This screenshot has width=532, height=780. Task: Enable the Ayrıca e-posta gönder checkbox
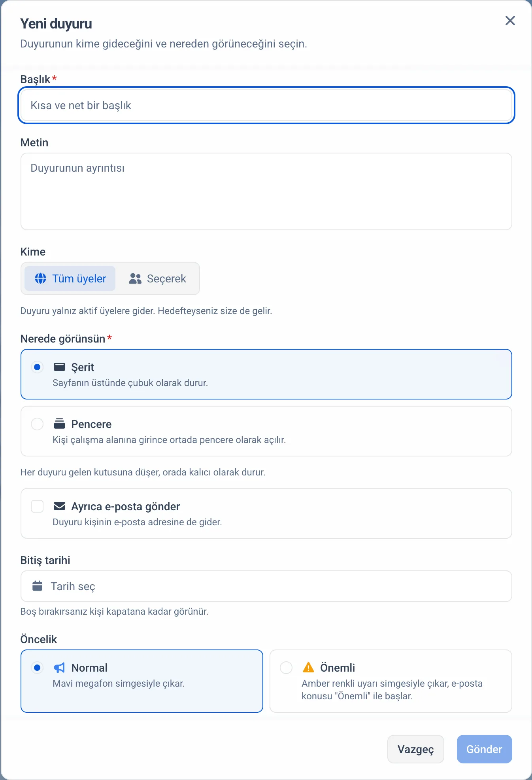point(37,506)
